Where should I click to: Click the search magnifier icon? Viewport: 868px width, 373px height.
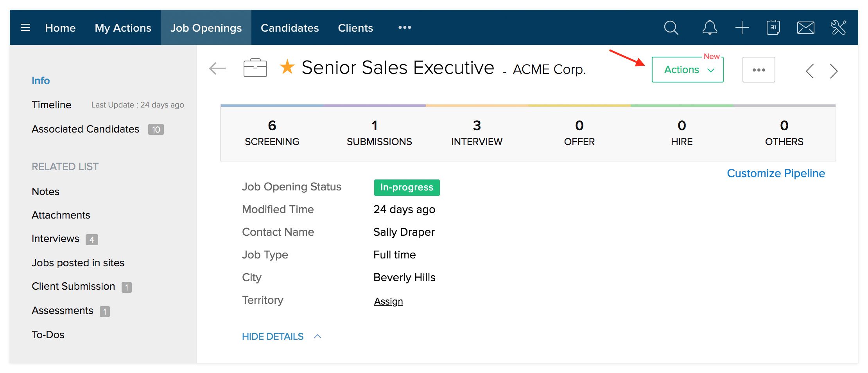coord(671,28)
